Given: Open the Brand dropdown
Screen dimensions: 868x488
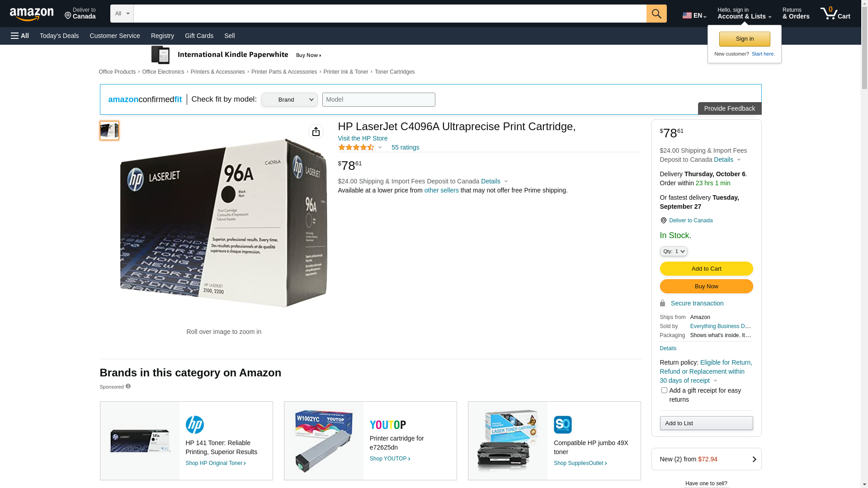Looking at the screenshot, I should [x=289, y=100].
